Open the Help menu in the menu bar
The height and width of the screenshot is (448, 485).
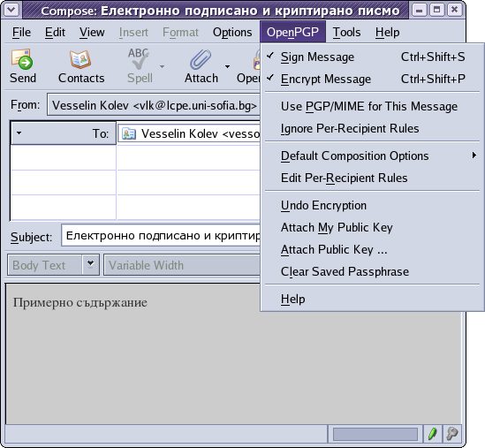387,32
